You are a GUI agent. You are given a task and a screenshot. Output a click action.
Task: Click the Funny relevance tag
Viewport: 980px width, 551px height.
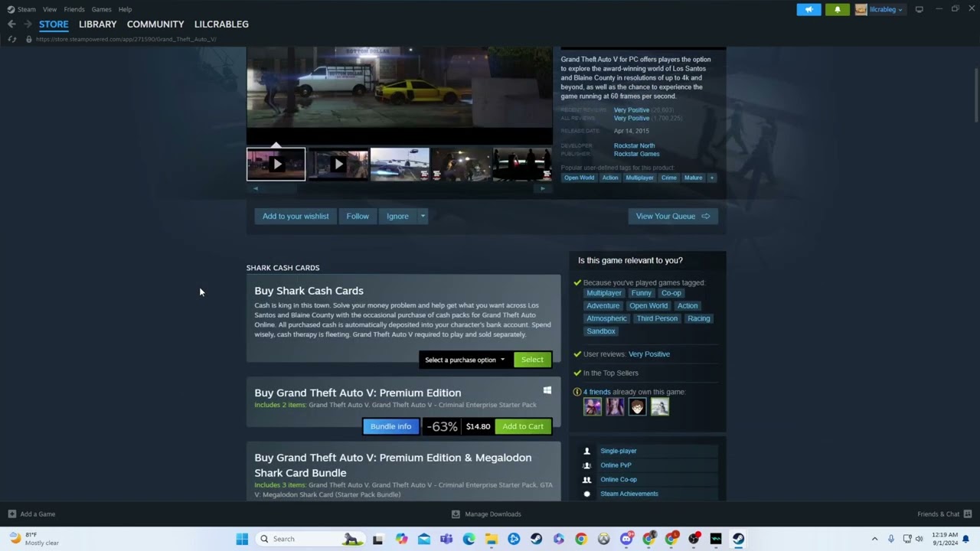(642, 293)
